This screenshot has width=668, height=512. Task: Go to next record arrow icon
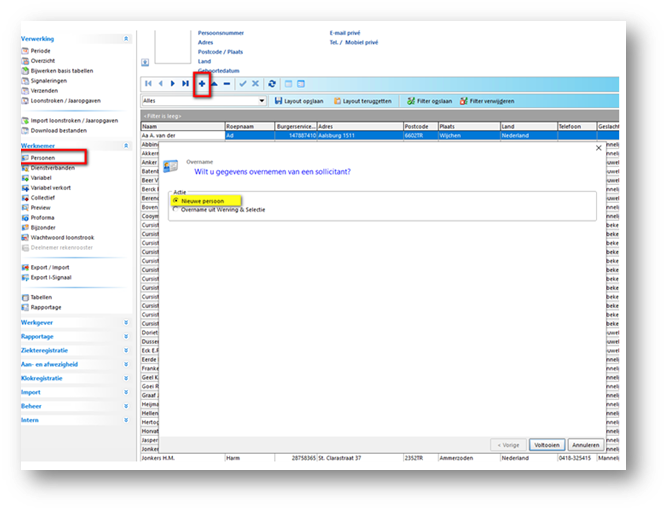(x=173, y=83)
